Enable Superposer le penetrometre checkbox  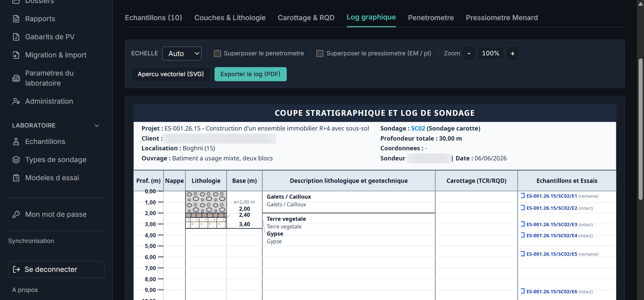pos(218,53)
